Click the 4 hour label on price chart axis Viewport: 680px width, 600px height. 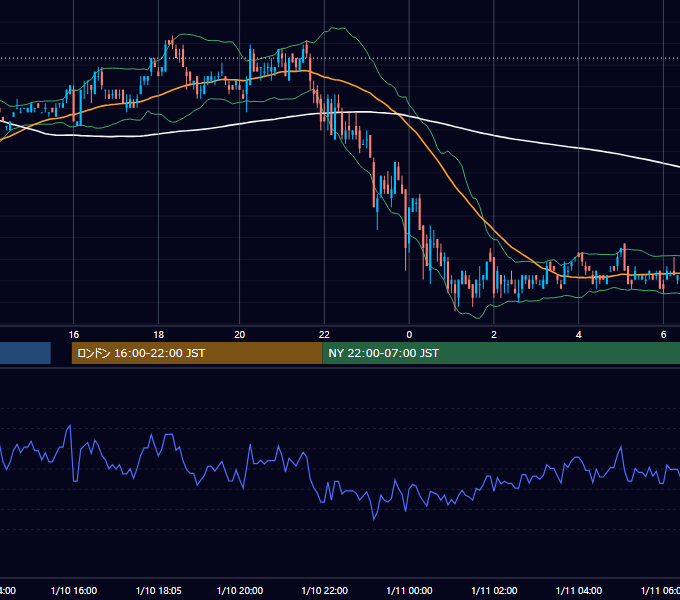pos(579,335)
